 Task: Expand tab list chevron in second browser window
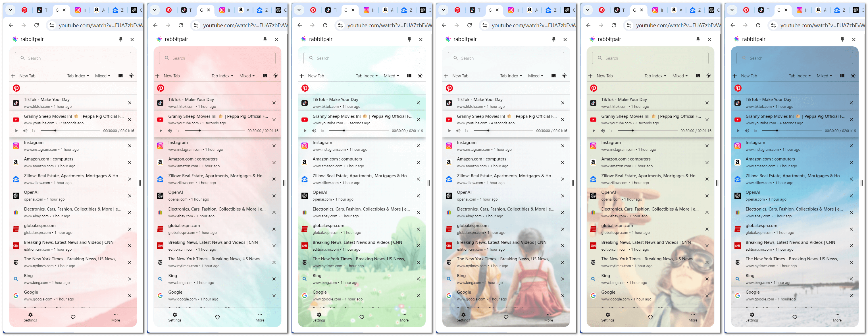pyautogui.click(x=155, y=10)
